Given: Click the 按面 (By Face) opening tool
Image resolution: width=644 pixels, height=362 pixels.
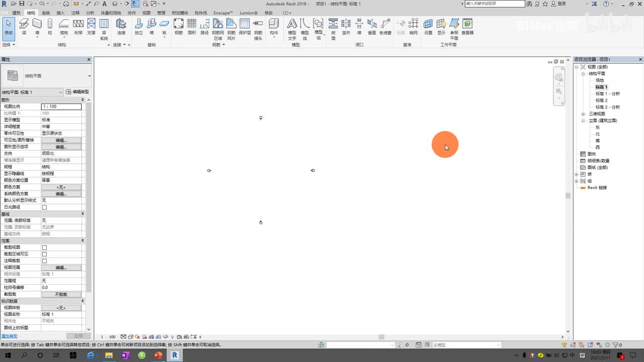Looking at the screenshot, I should pyautogui.click(x=333, y=29).
